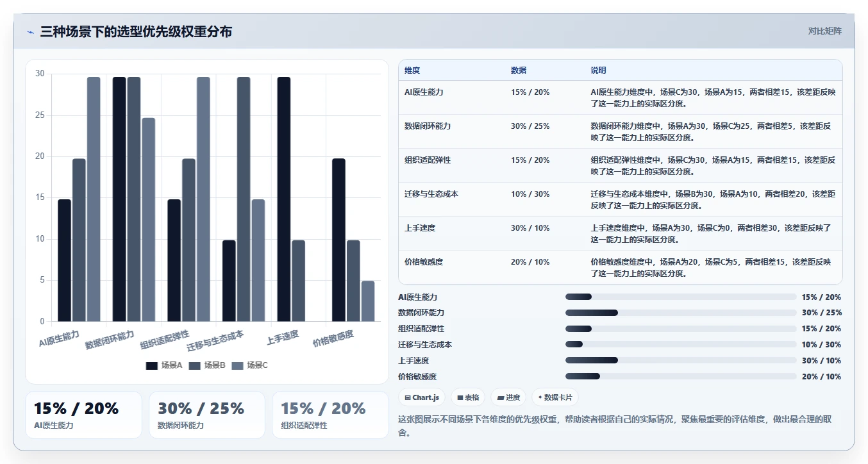868x464 pixels.
Task: Select the 数据闭环能力 cell in the table
Action: 428,126
